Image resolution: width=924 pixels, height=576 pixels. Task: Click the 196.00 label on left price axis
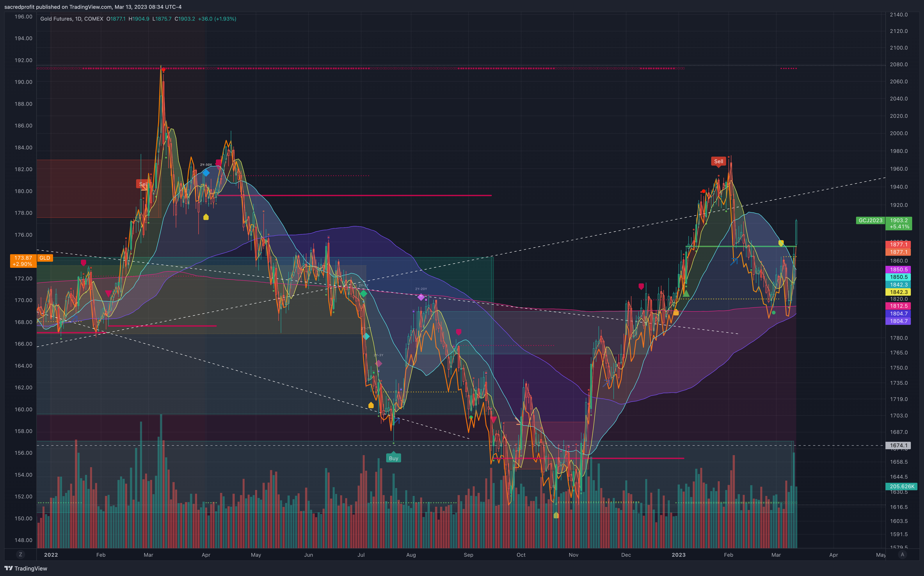(x=23, y=16)
